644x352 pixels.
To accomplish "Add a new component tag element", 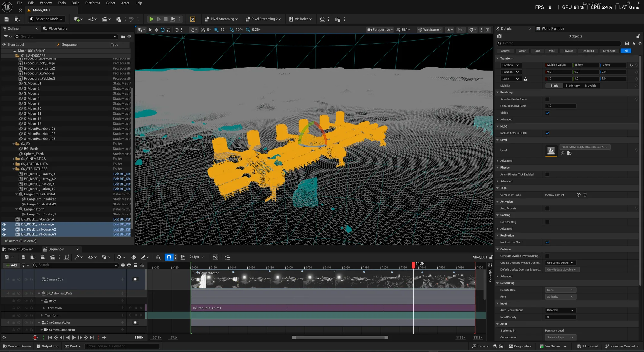I will [578, 195].
